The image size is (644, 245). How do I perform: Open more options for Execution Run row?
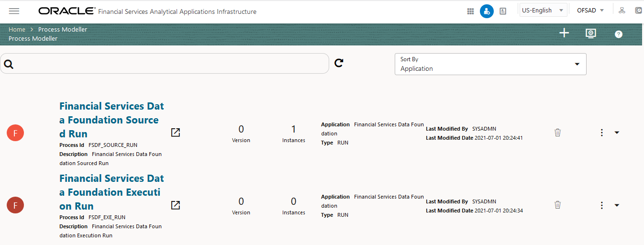tap(602, 205)
